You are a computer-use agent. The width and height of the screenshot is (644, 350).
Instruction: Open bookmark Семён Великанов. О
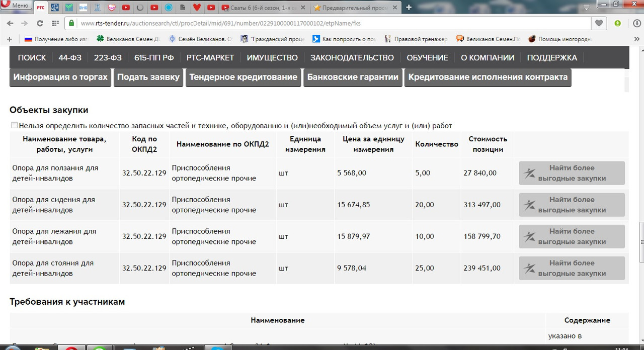[x=201, y=39]
